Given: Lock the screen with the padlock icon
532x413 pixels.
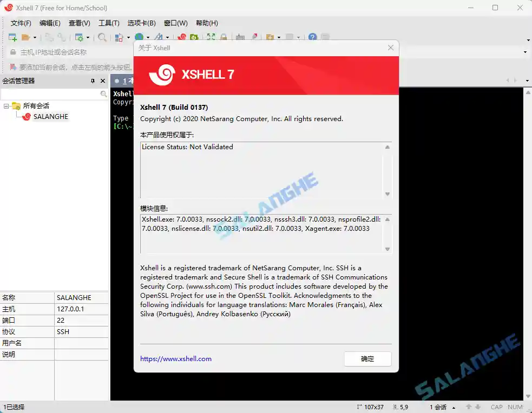Looking at the screenshot, I should (224, 38).
